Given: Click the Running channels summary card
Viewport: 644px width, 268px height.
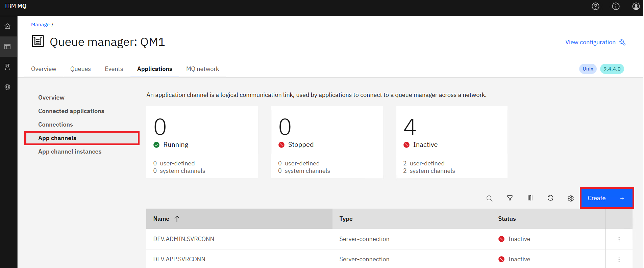Looking at the screenshot, I should 202,142.
